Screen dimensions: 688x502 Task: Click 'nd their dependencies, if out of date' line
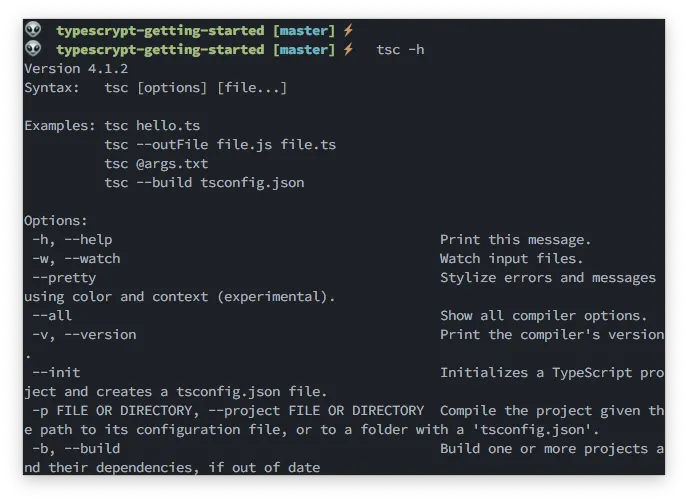coord(172,467)
